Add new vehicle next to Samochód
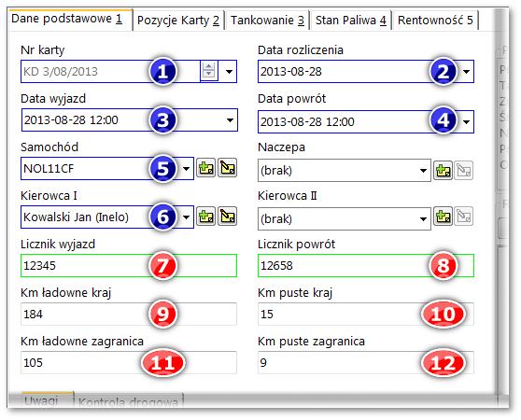The height and width of the screenshot is (420, 521). pos(206,168)
